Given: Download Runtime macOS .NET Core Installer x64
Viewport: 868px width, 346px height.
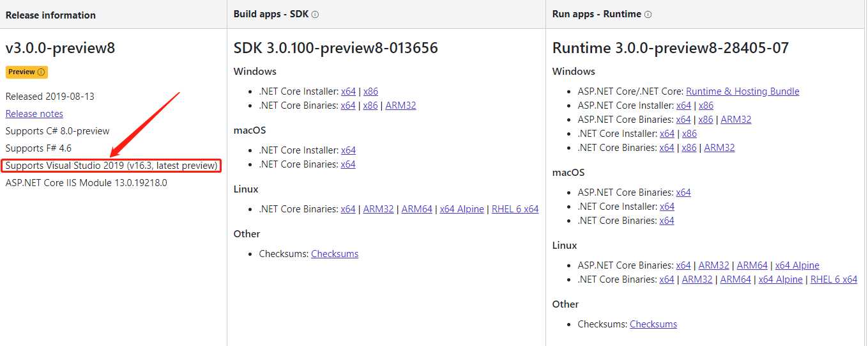Looking at the screenshot, I should click(667, 207).
